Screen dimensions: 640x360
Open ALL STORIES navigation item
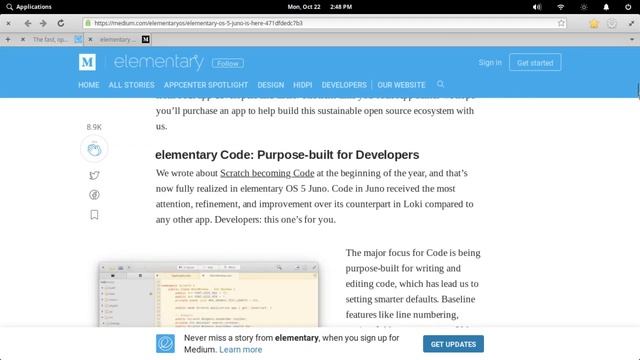click(131, 85)
